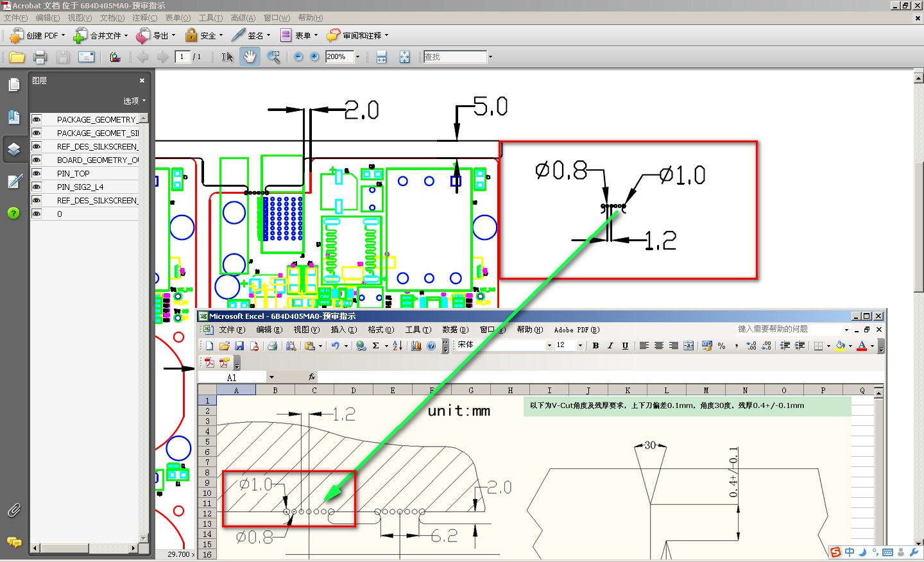Open Excel 插入(I) menu
This screenshot has width=924, height=562.
(x=344, y=330)
